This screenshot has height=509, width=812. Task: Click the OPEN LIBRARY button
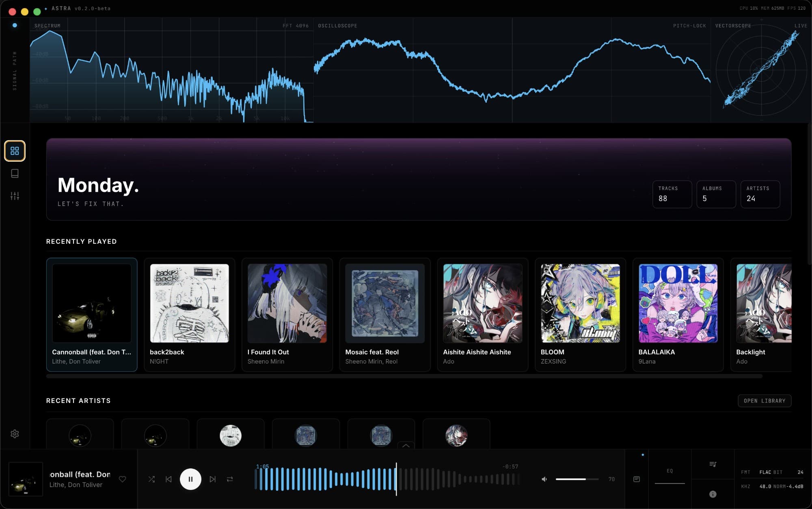[764, 401]
